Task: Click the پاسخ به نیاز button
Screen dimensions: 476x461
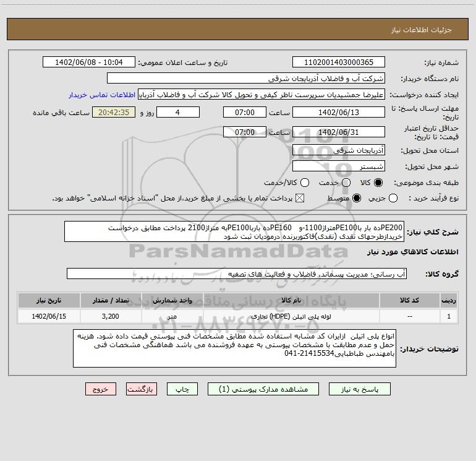Action: coord(360,389)
